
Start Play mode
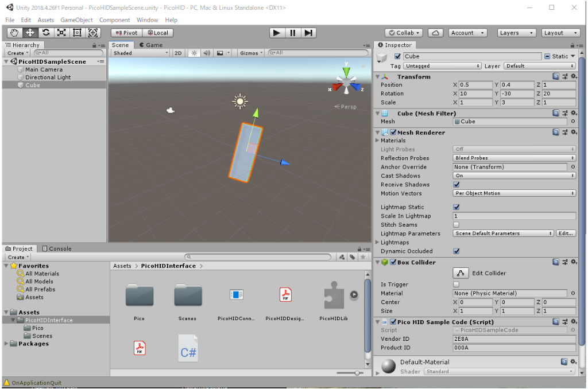click(277, 33)
